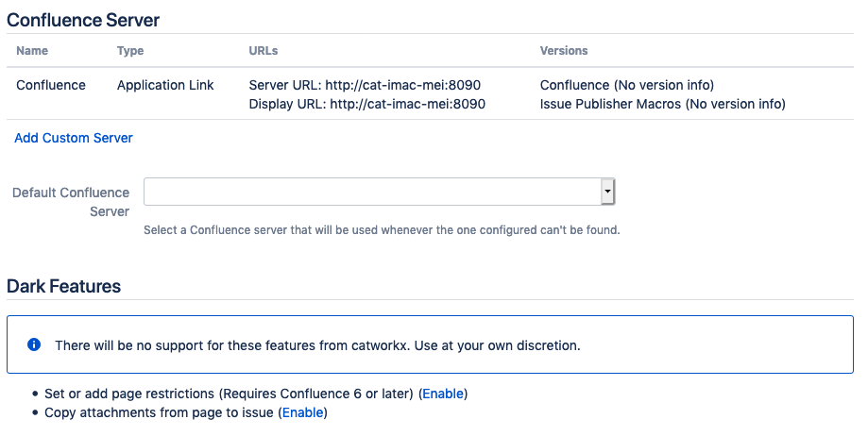Click the Type column header
The width and height of the screenshot is (868, 436).
click(130, 50)
